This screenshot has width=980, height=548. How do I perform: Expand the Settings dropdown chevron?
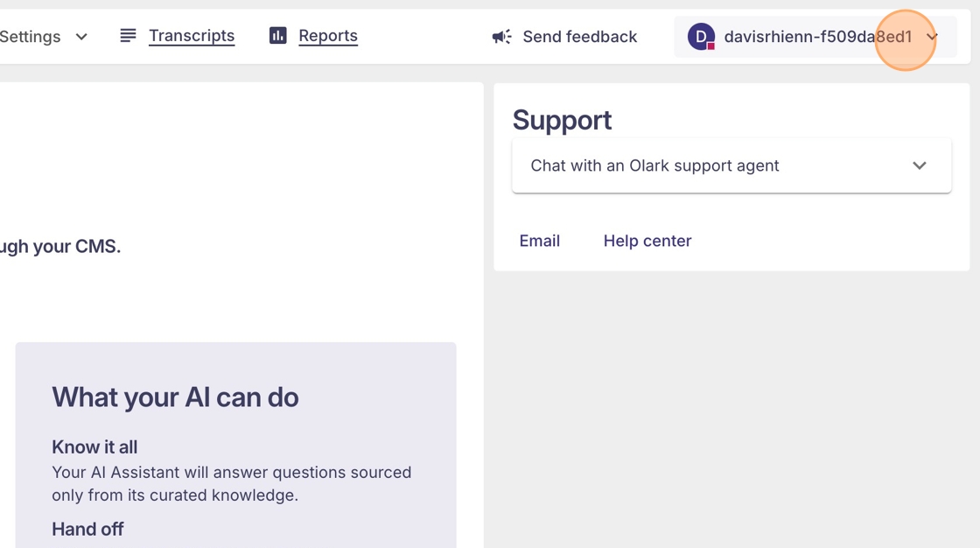pyautogui.click(x=81, y=37)
